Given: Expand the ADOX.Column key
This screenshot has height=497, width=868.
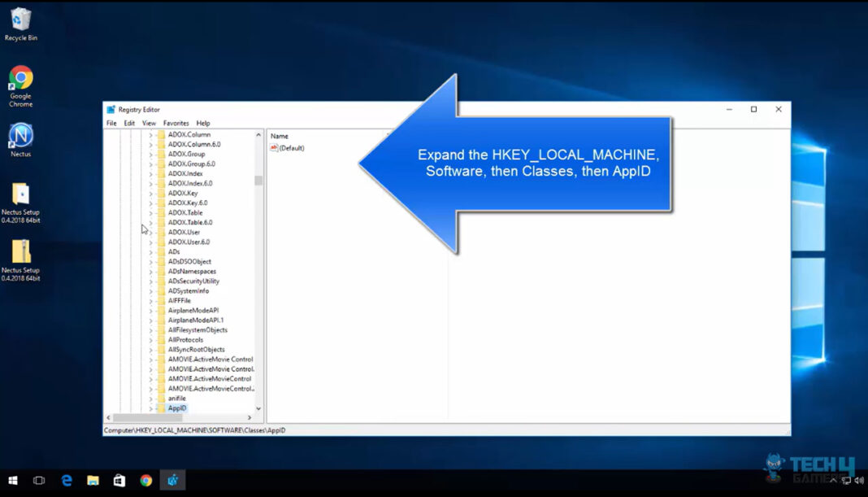Looking at the screenshot, I should (x=150, y=135).
